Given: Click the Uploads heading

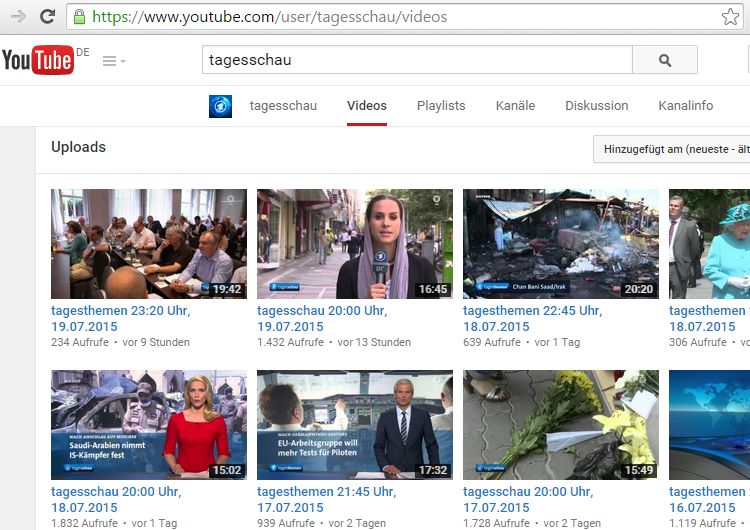Looking at the screenshot, I should pyautogui.click(x=78, y=147).
